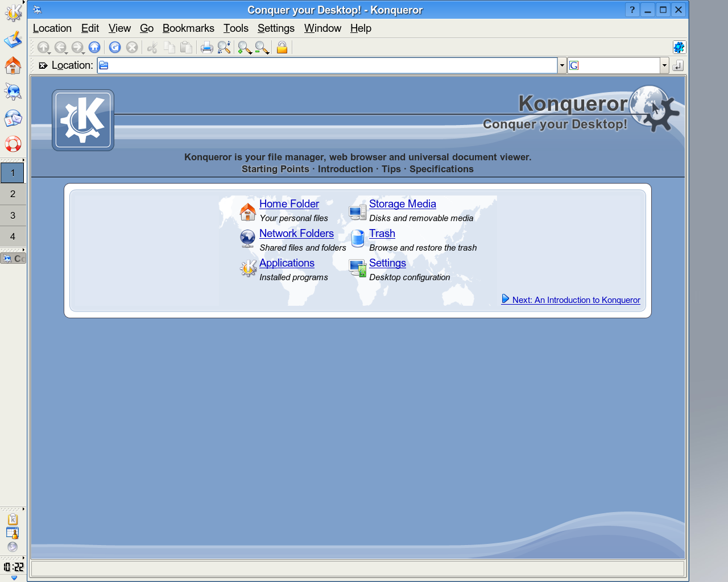Click the Cut scissors icon
The height and width of the screenshot is (582, 728).
[152, 48]
